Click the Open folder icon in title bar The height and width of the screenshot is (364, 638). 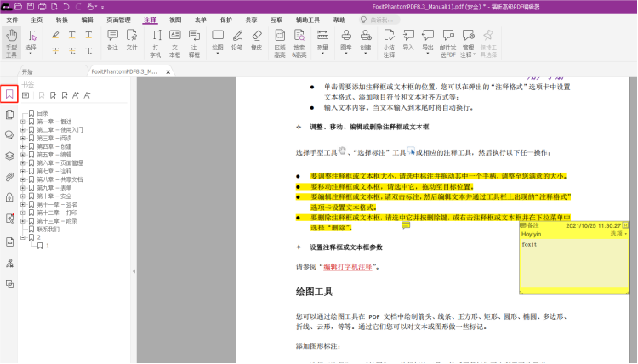(19, 7)
